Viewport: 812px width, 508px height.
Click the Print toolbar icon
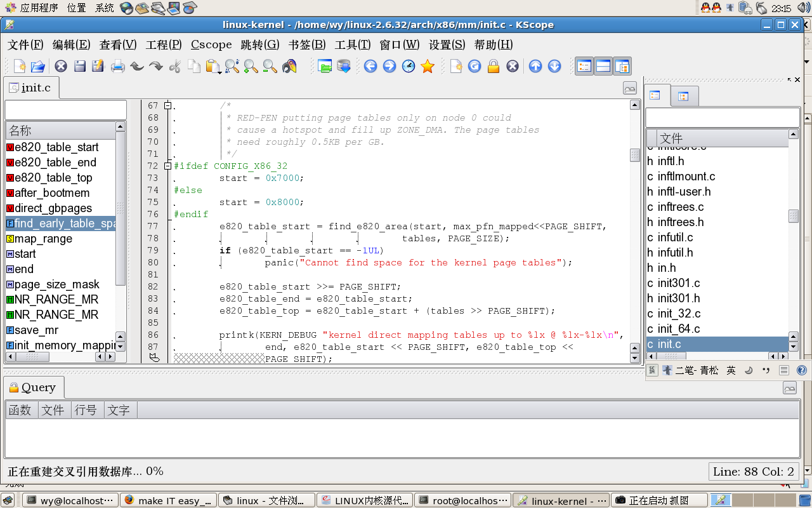coord(118,66)
